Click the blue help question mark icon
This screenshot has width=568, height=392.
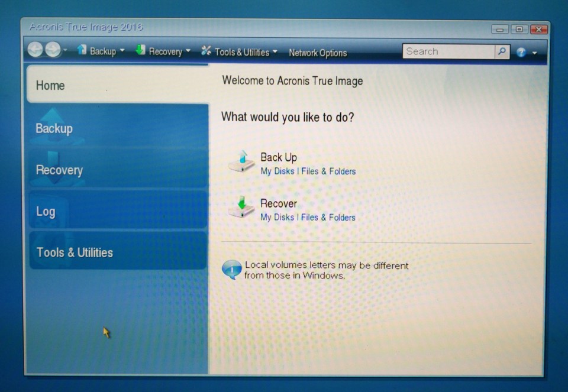click(521, 53)
